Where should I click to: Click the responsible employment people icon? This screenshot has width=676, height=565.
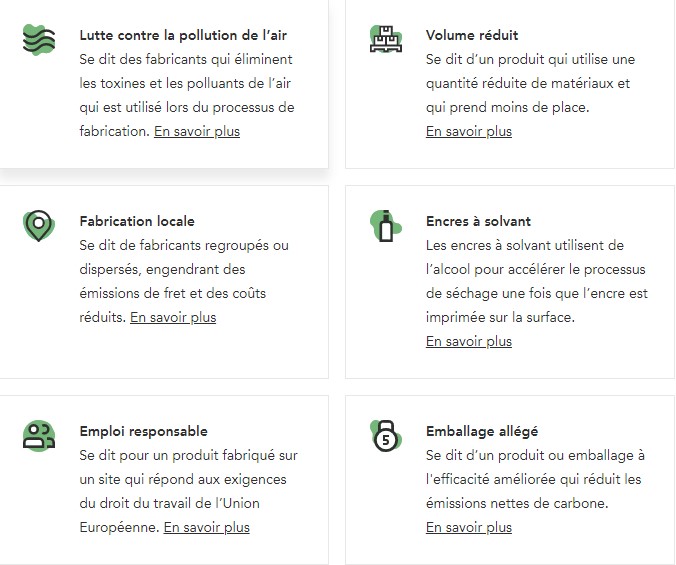pos(38,435)
